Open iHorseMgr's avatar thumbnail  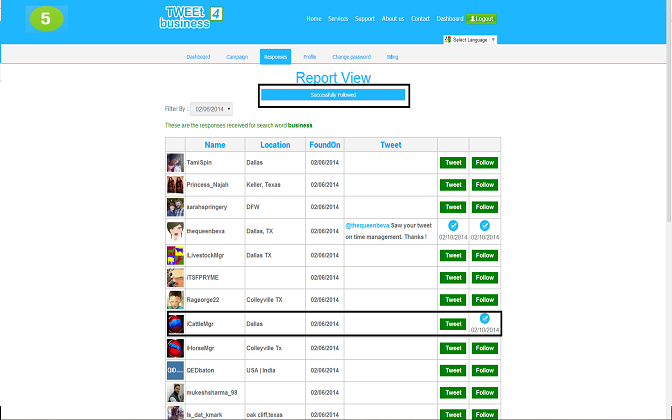coord(175,348)
